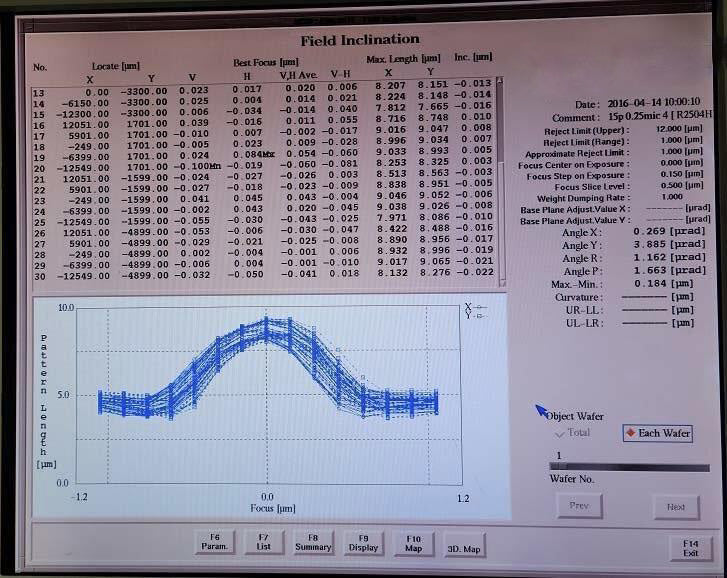The width and height of the screenshot is (727, 578).
Task: Exit using the F14 Exit button
Action: point(691,547)
